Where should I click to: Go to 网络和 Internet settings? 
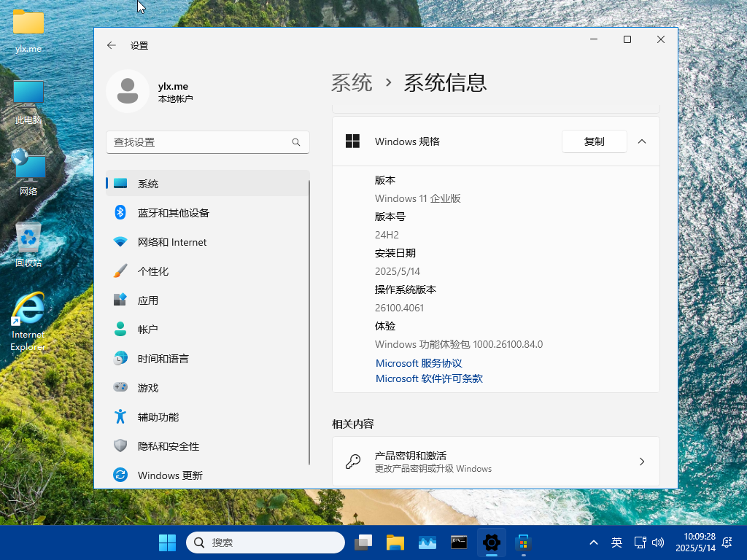tap(172, 242)
